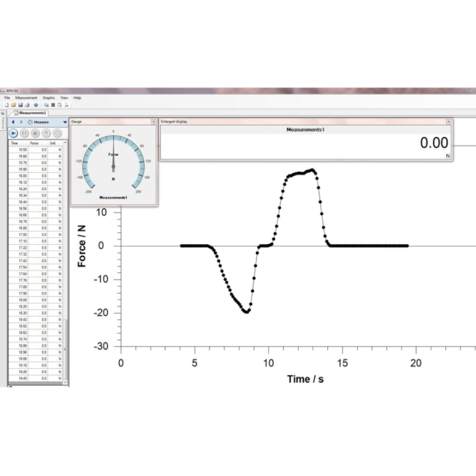Viewport: 476px width, 476px height.
Task: Select the table row with time 18.74
Action: (x=36, y=339)
